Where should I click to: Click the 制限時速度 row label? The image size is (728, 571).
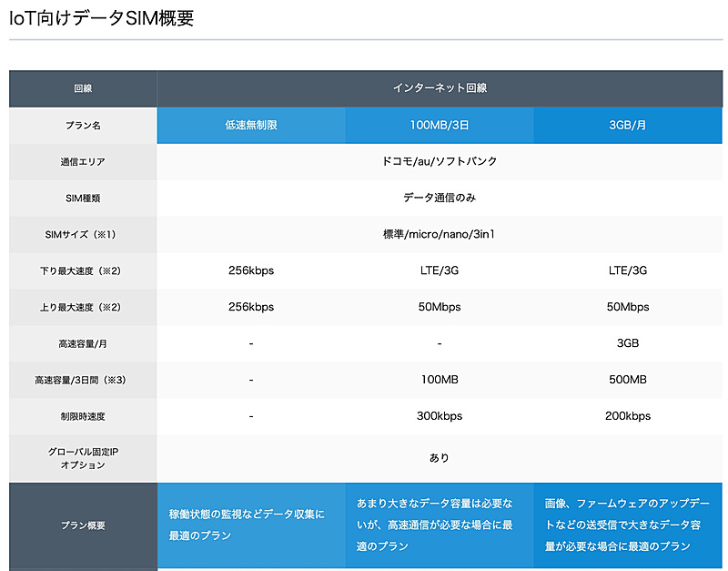[x=83, y=416]
